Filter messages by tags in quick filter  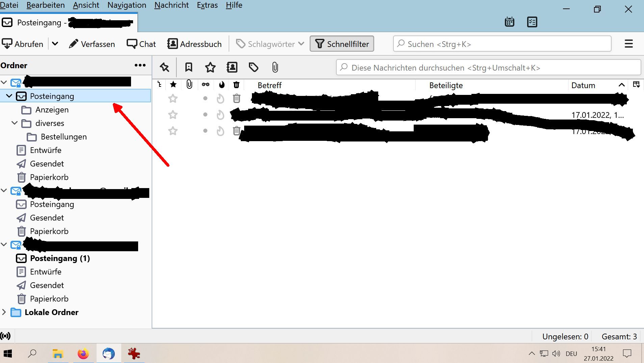(253, 67)
